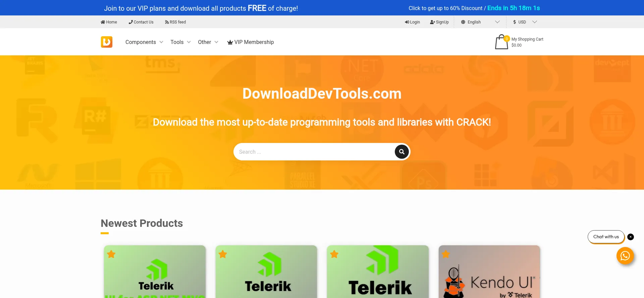Open the shopping cart bag icon

(x=501, y=42)
